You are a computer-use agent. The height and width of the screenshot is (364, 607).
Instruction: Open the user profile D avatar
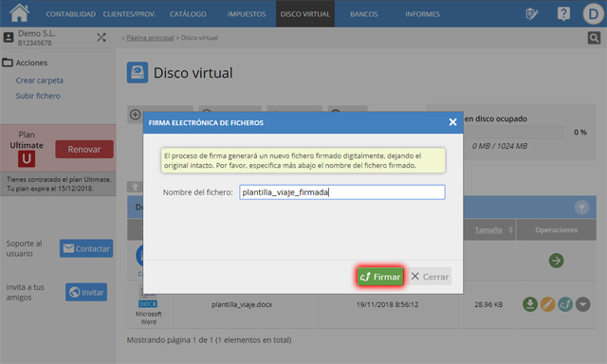[x=593, y=14]
